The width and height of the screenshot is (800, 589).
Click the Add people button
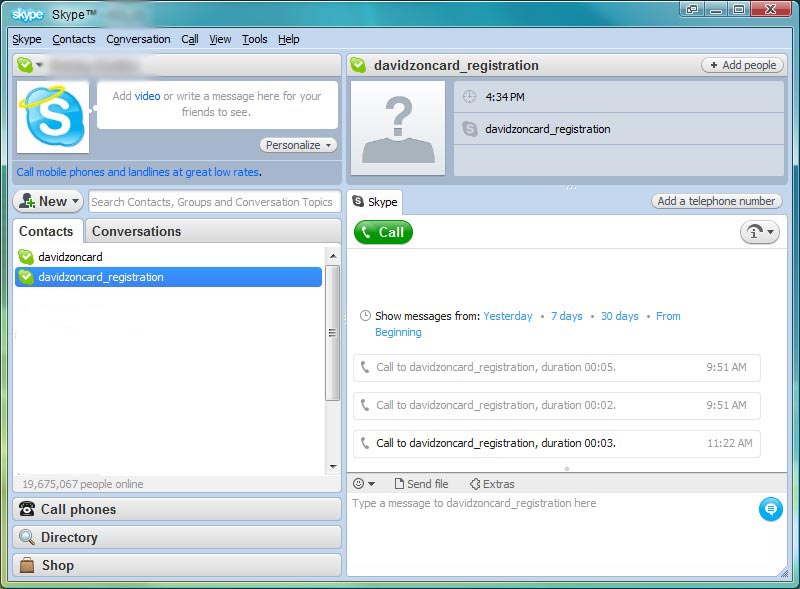[x=743, y=65]
